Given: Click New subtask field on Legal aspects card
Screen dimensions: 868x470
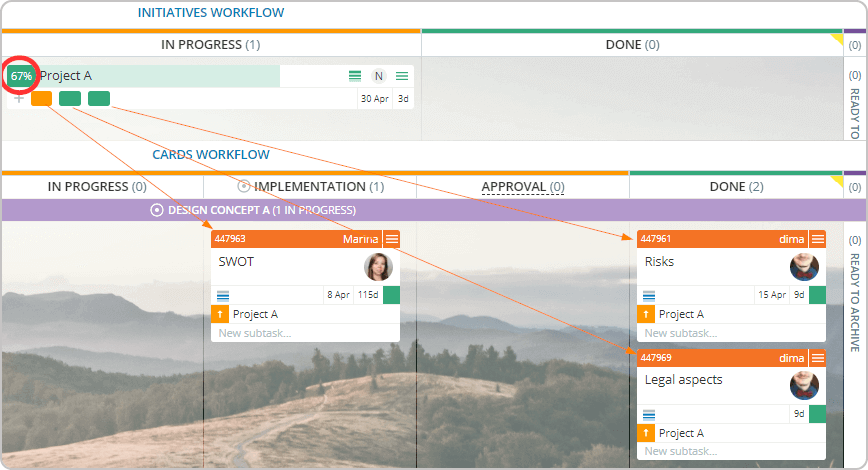Looking at the screenshot, I should click(731, 451).
